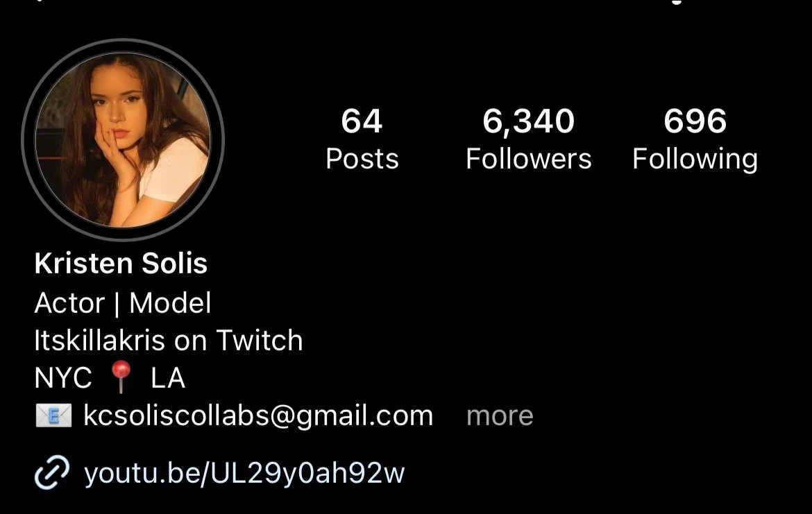Image resolution: width=812 pixels, height=514 pixels.
Task: Open Kristen Solis profile picture
Action: pos(123,139)
